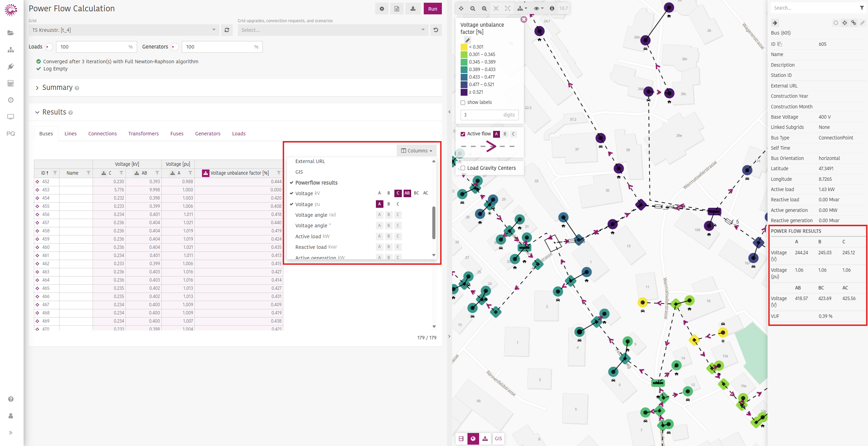Click the download results icon
This screenshot has height=446, width=868.
click(413, 9)
